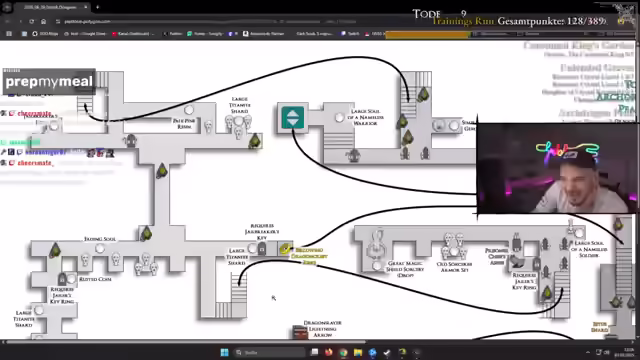Viewport: 640px width, 360px height.
Task: Click the Large Soul of a Nameless Soldier item circle
Action: (x=579, y=233)
